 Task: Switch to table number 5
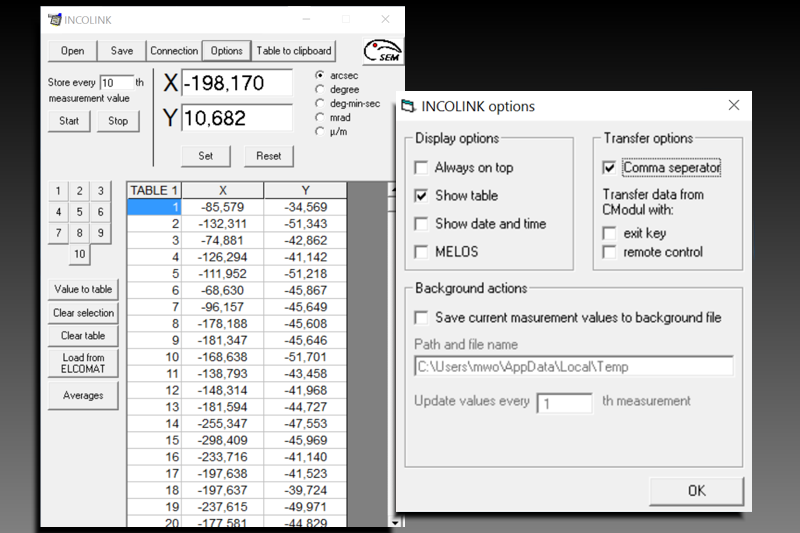click(80, 212)
